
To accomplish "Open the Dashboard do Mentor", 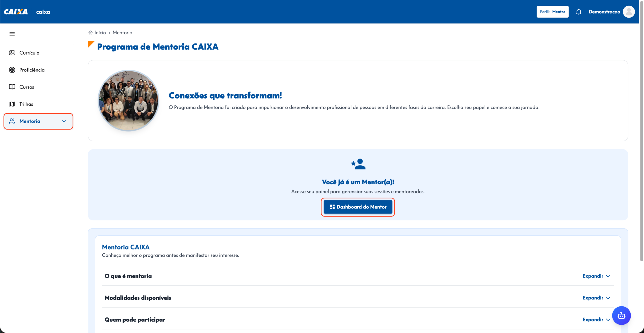I will click(358, 207).
